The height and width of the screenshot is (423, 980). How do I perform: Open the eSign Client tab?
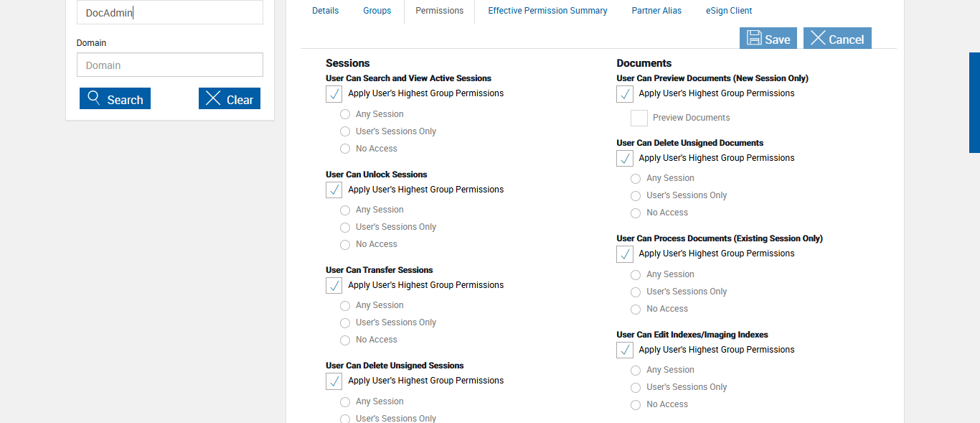click(729, 11)
